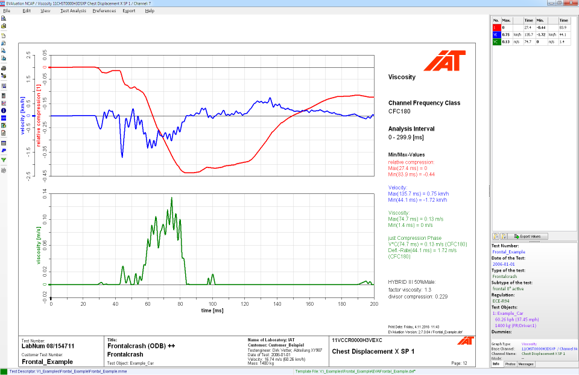The width and height of the screenshot is (579, 375).
Task: Open the Export menu
Action: 129,11
